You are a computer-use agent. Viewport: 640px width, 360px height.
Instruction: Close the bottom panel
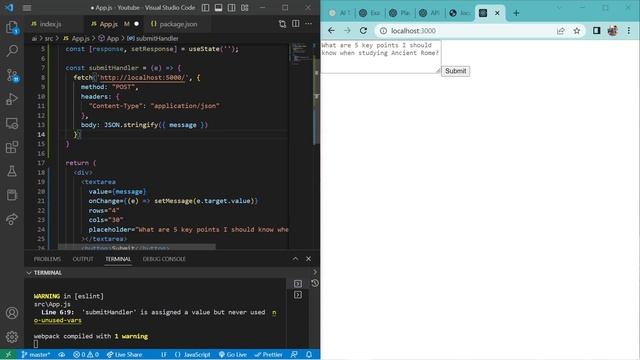pos(309,259)
